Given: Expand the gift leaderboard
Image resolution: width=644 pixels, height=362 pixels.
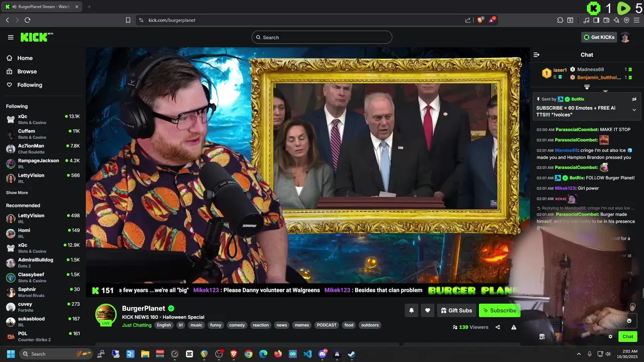Looking at the screenshot, I should coord(587,87).
